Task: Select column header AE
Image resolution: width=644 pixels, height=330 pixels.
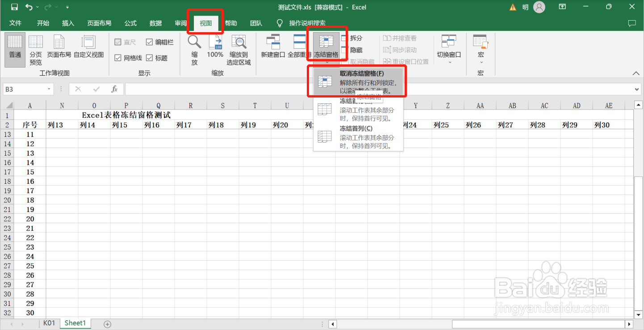Action: [x=609, y=106]
